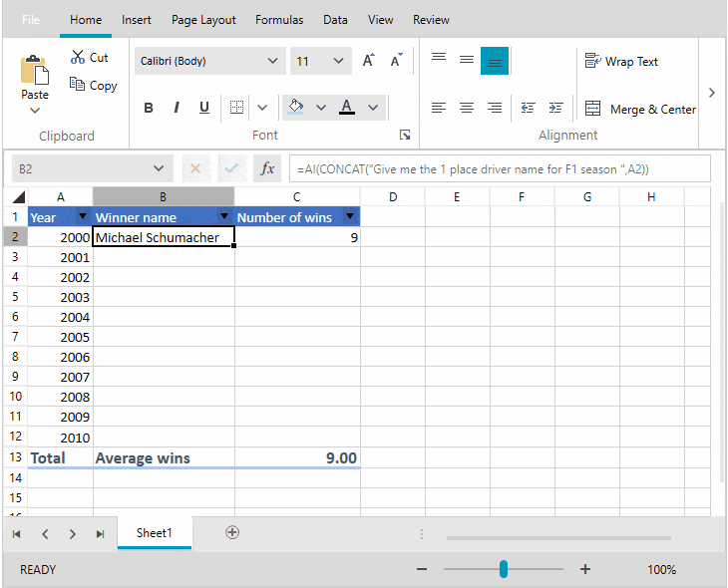This screenshot has width=728, height=588.
Task: Select row 13 header
Action: point(15,457)
